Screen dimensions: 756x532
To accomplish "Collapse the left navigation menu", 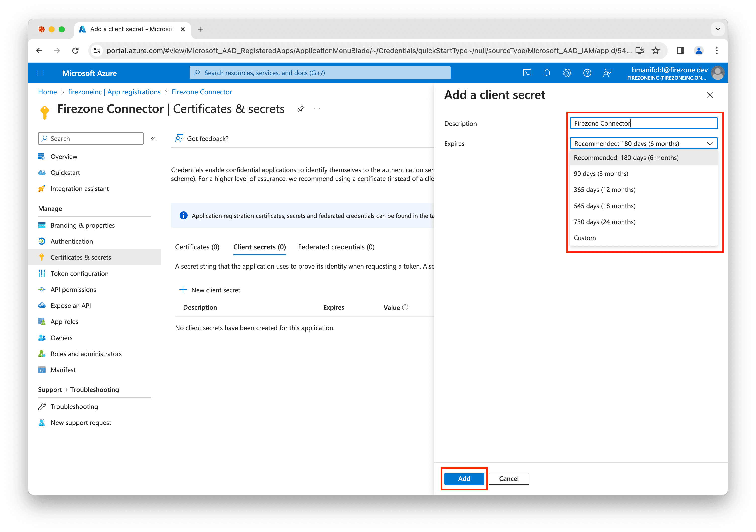I will (153, 139).
